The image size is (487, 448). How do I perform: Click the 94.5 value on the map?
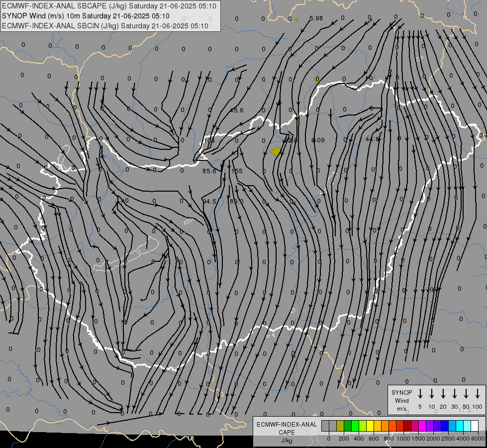coord(209,202)
